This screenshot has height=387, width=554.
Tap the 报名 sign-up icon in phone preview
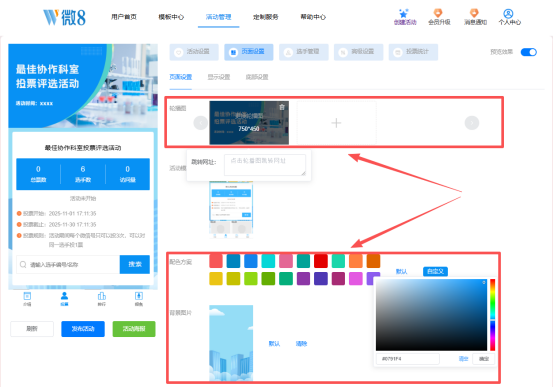point(139,296)
